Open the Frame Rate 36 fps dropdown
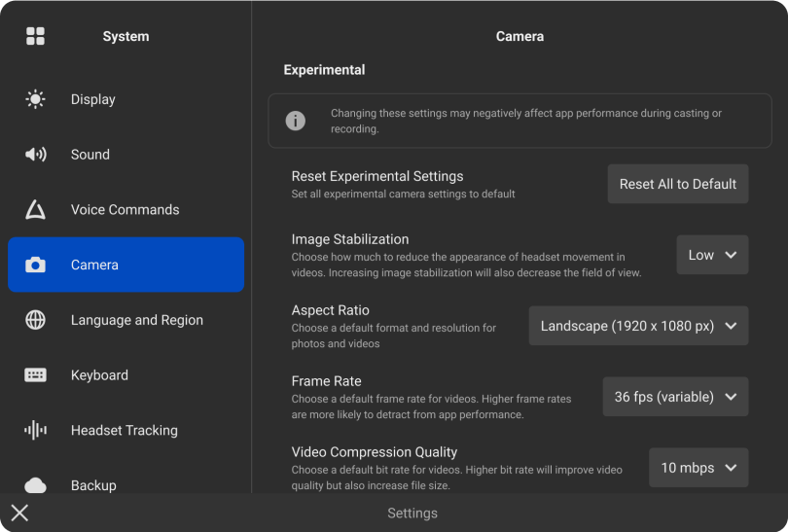The width and height of the screenshot is (788, 532). click(675, 397)
